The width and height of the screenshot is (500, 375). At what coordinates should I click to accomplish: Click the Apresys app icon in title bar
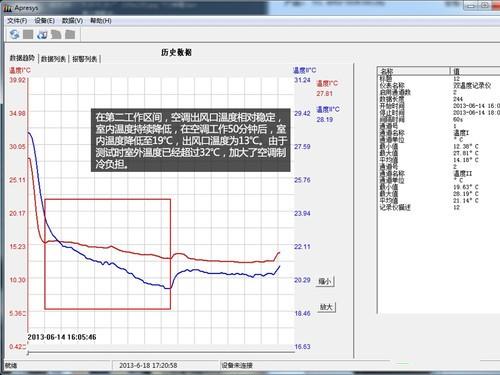[x=8, y=8]
